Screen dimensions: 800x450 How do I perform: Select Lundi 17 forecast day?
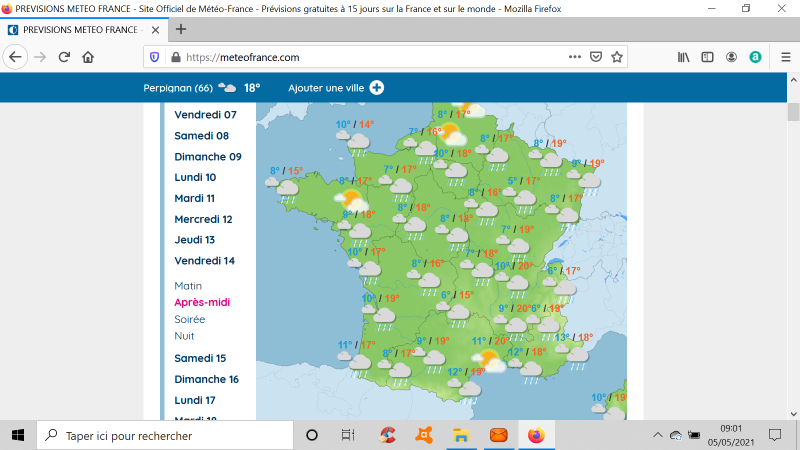195,401
